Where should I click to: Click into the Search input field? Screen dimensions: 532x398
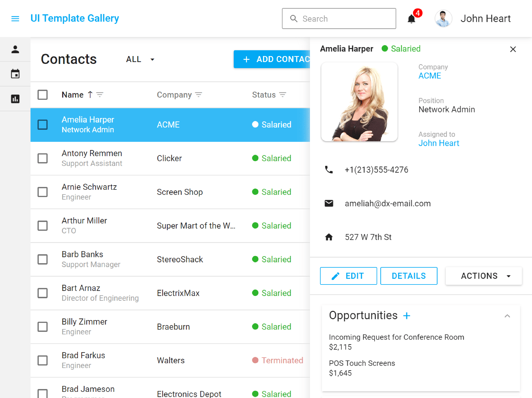coord(344,19)
